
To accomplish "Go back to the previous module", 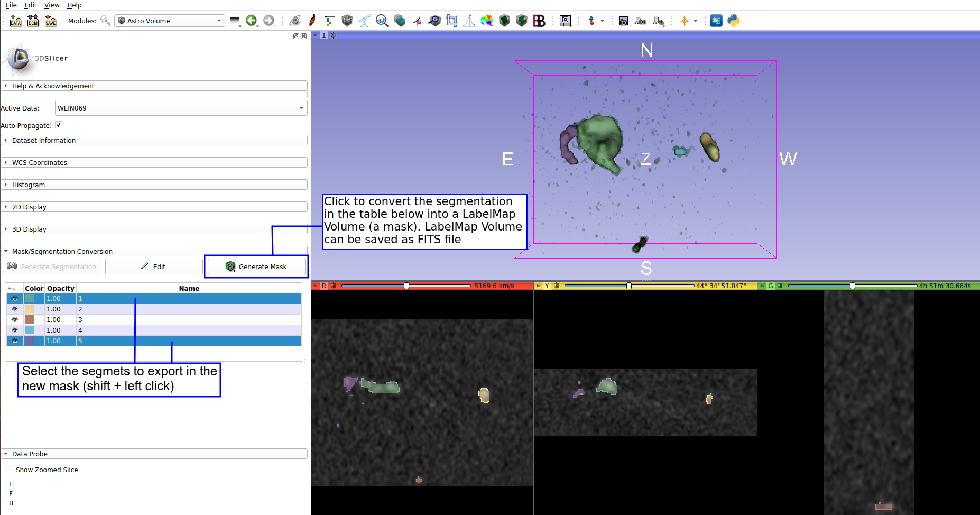I will tap(252, 21).
